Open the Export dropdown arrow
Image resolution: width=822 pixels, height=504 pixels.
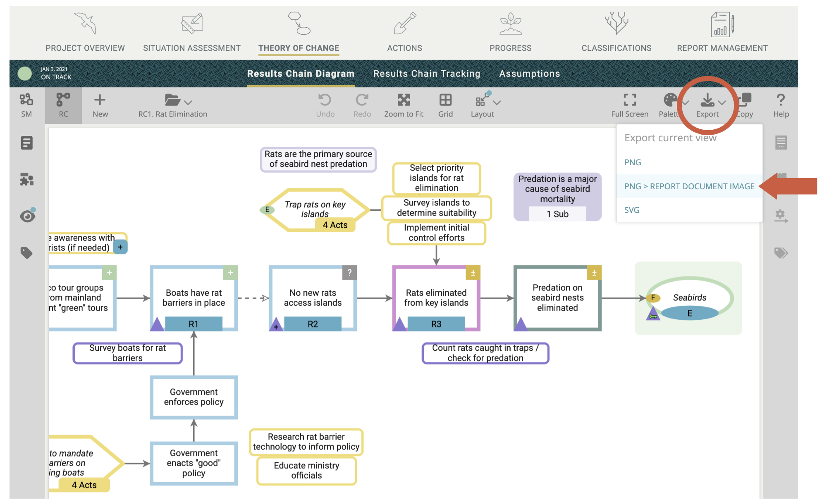click(722, 102)
